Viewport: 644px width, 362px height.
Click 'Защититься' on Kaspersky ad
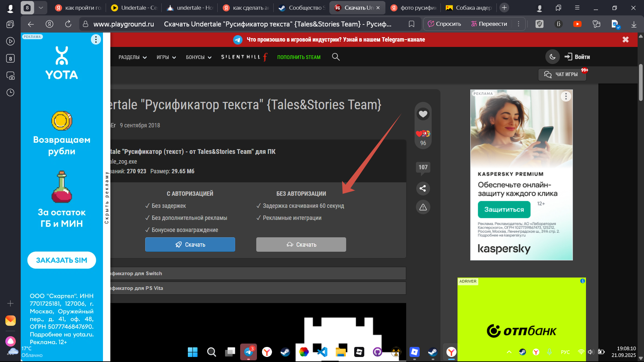tap(504, 209)
